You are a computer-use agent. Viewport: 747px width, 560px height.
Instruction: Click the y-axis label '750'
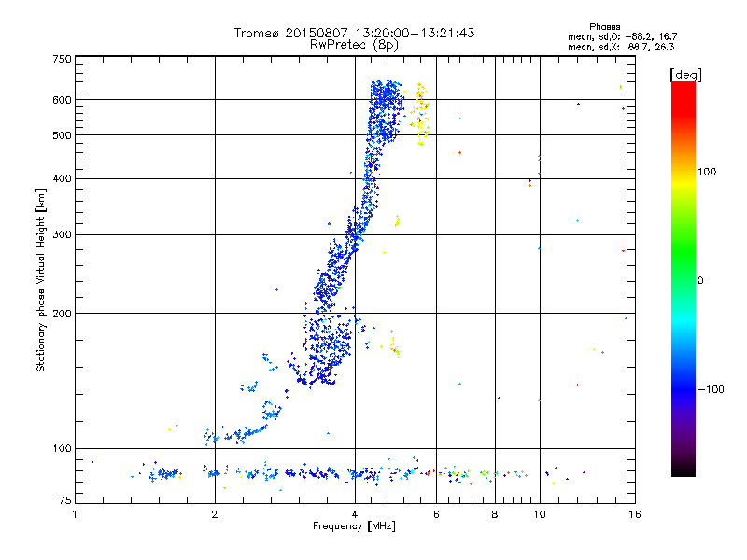[63, 59]
